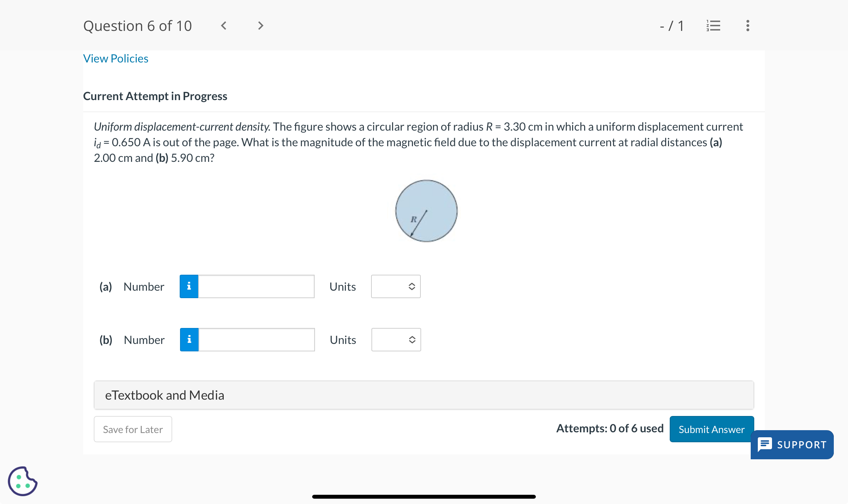Viewport: 848px width, 504px height.
Task: Submit Answer for this question
Action: pyautogui.click(x=711, y=429)
